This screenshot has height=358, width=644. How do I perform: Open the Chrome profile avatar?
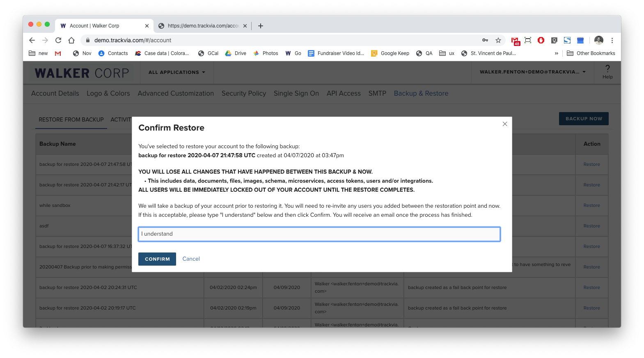599,40
